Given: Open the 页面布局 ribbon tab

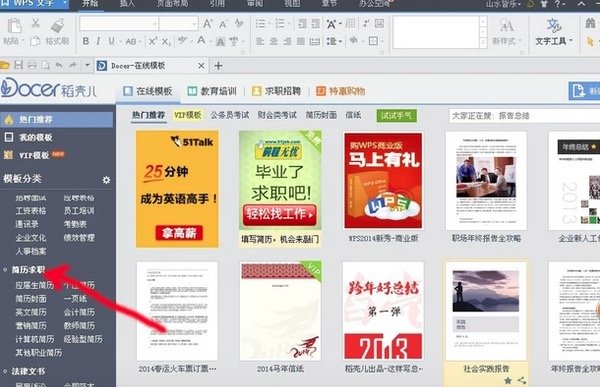Looking at the screenshot, I should 172,4.
